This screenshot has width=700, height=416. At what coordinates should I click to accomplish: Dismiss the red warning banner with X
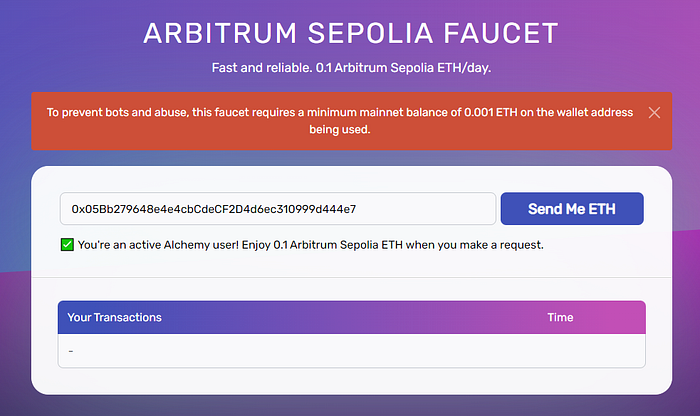[x=654, y=112]
